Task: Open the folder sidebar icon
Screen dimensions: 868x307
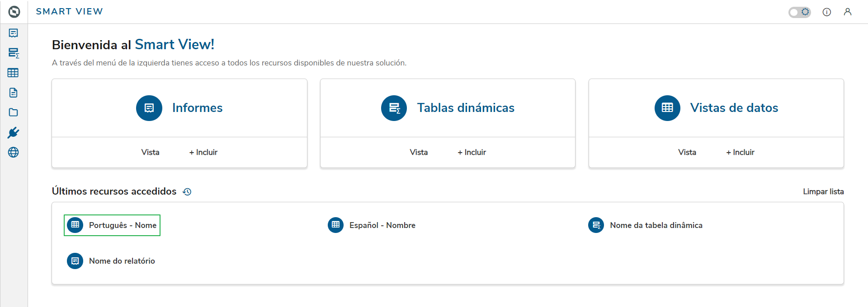Action: coord(14,112)
